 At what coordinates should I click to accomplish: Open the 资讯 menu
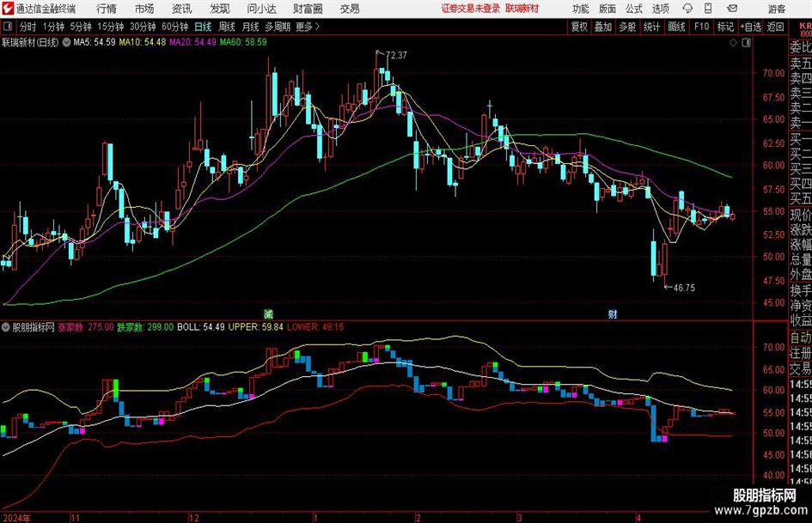click(182, 9)
